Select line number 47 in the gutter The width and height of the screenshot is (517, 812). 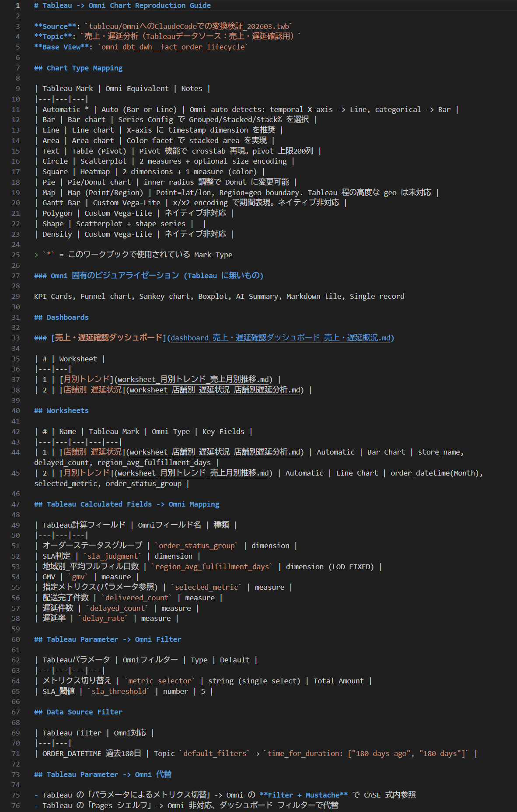tap(16, 504)
